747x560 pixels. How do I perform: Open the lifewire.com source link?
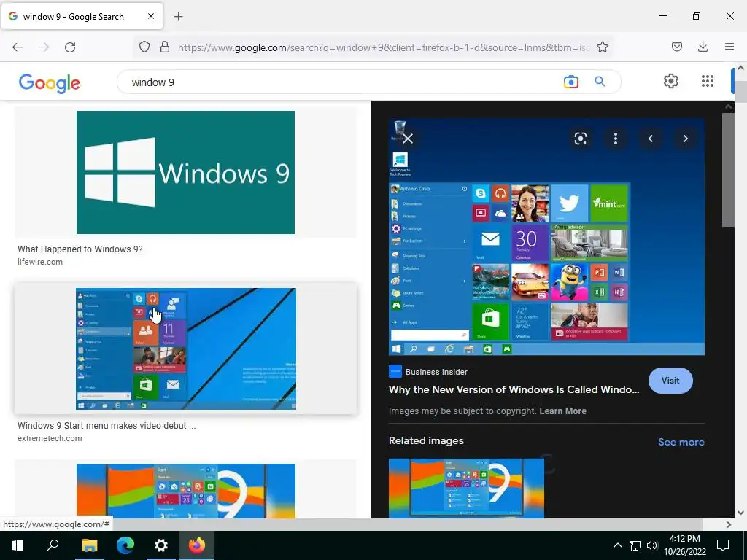(x=40, y=262)
